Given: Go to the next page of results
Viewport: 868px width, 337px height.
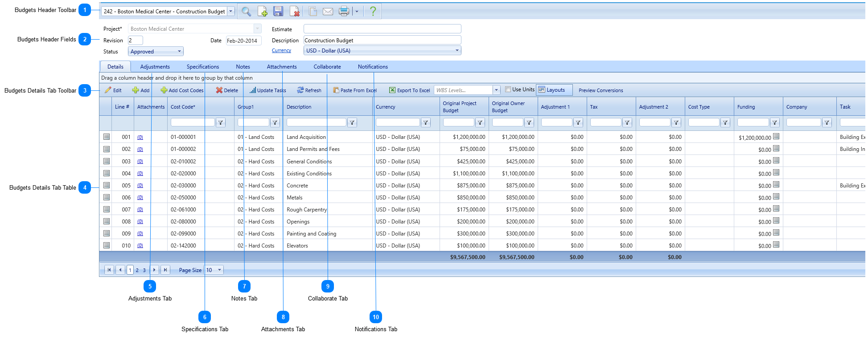Looking at the screenshot, I should 154,270.
